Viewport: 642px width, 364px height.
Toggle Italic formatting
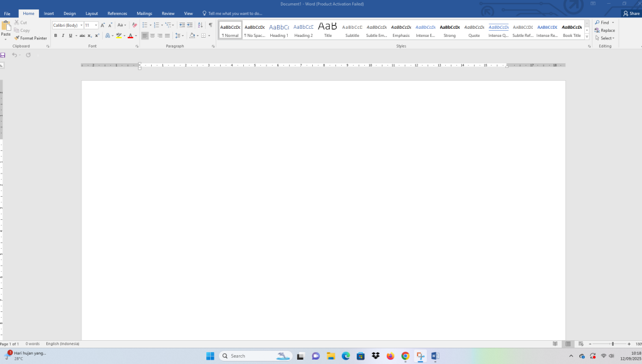pyautogui.click(x=63, y=36)
